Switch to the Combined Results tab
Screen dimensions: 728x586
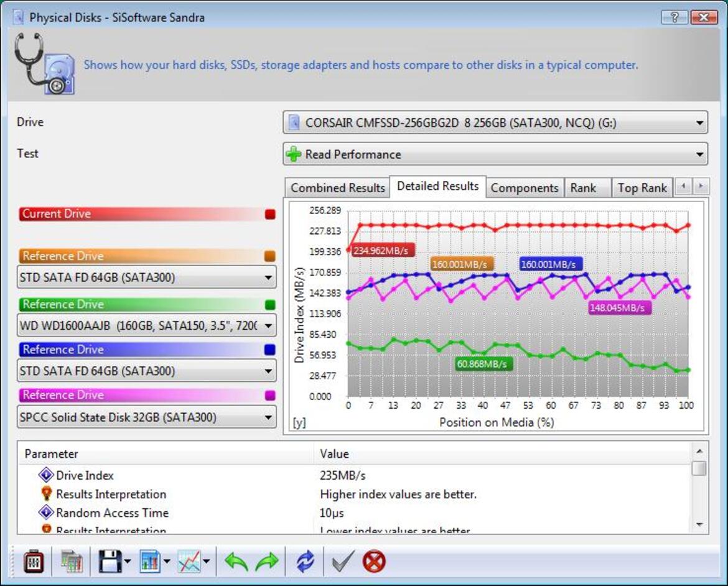(x=337, y=188)
